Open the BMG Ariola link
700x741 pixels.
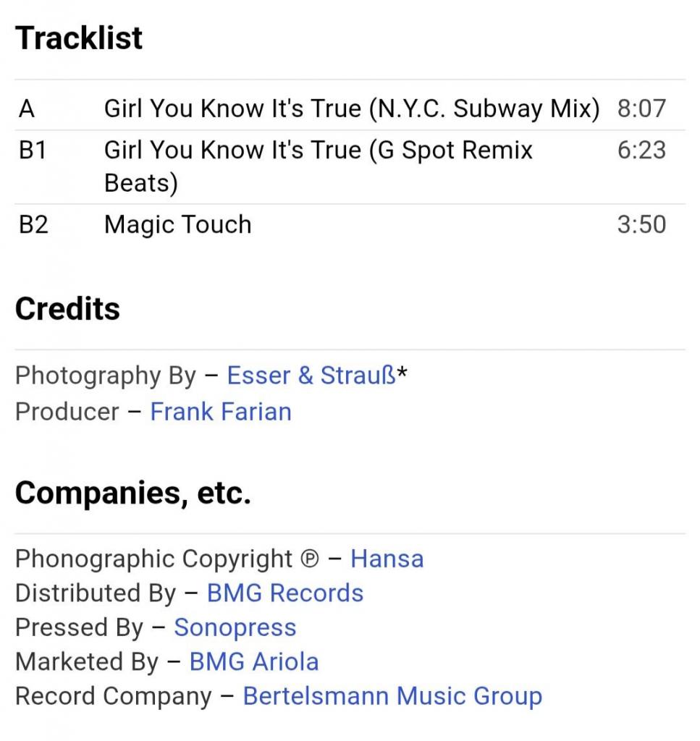(254, 661)
